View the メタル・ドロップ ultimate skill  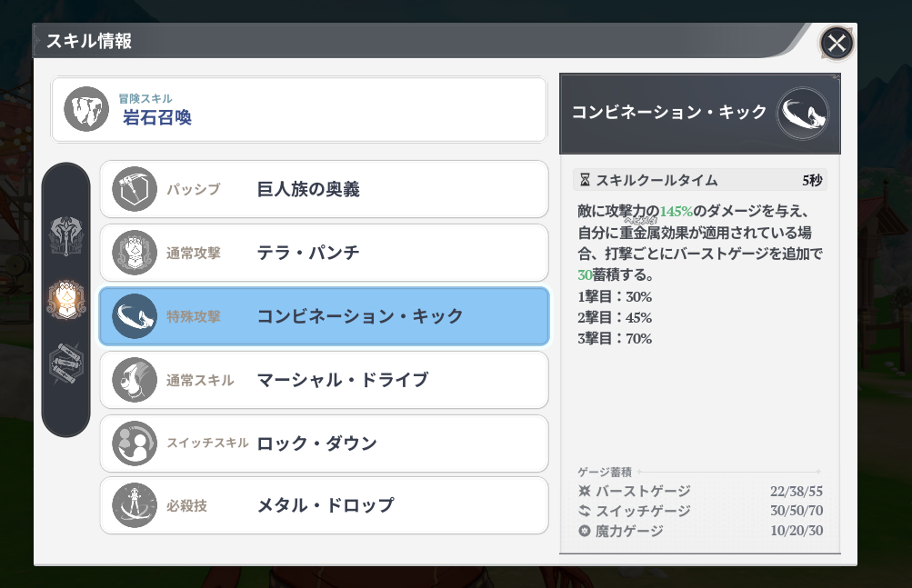pos(323,505)
